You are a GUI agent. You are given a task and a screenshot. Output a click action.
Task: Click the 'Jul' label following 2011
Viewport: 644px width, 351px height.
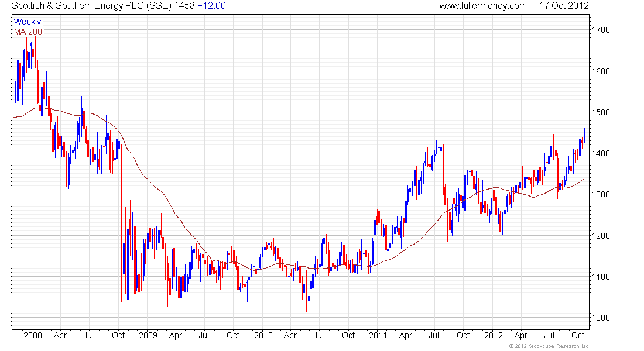[x=434, y=335]
